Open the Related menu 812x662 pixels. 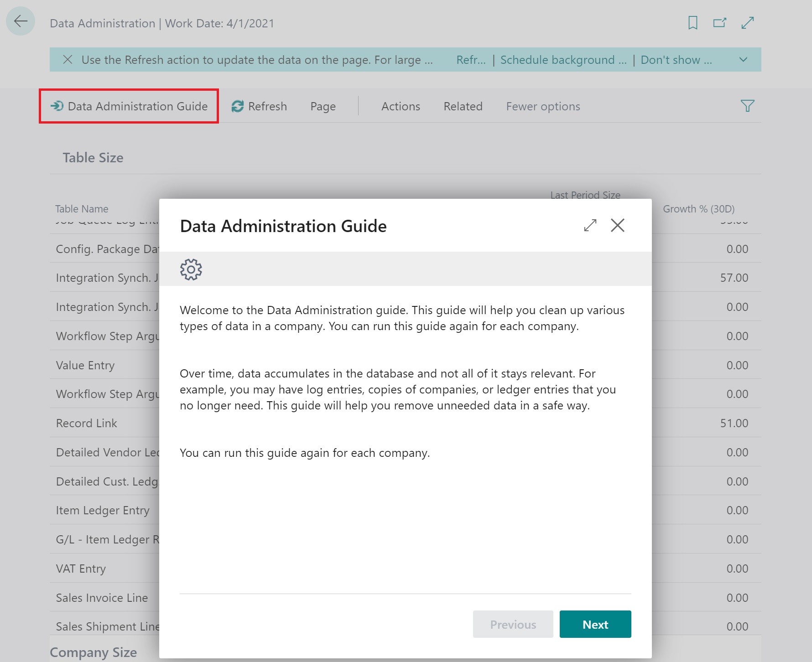pyautogui.click(x=463, y=106)
